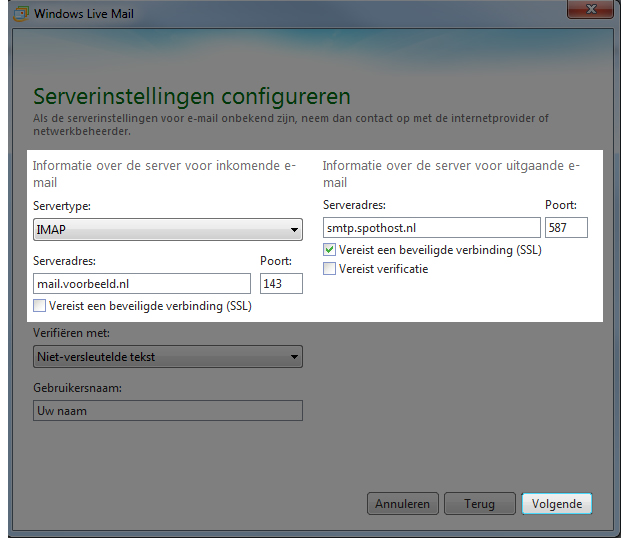Click the Verifiëren met: label
Viewport: 627px width, 538px height.
72,333
